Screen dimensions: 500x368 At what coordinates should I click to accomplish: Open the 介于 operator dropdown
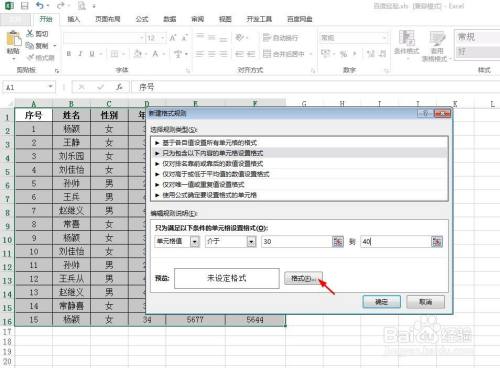[x=251, y=241]
